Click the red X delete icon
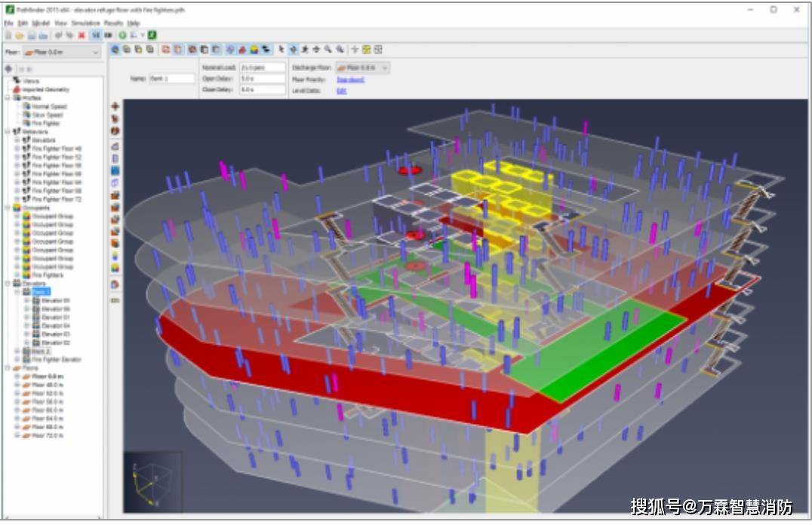 click(82, 35)
